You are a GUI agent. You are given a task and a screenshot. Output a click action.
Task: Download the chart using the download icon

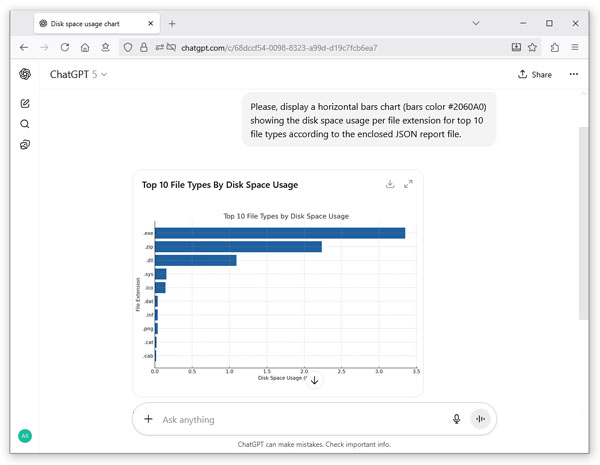390,184
